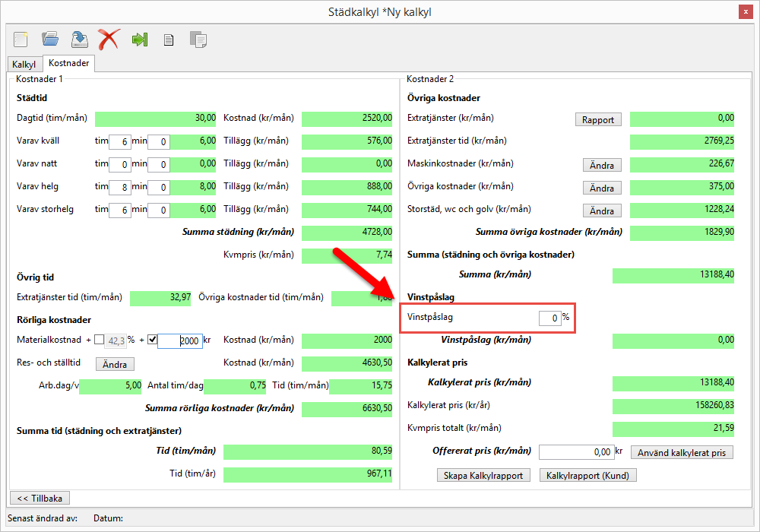Open Kalkylrapport (Kund) report
Image resolution: width=760 pixels, height=532 pixels.
tap(588, 475)
